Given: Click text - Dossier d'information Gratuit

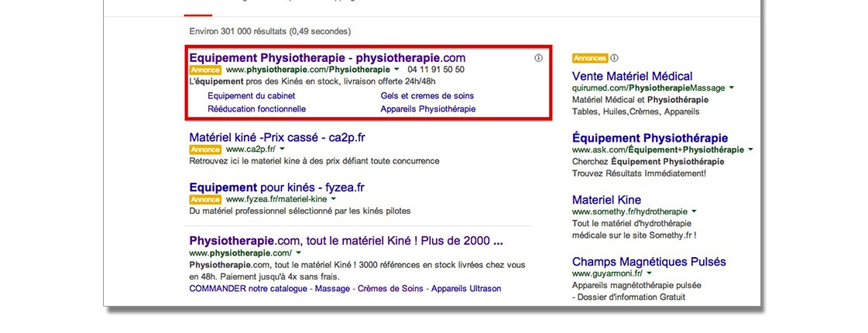Looking at the screenshot, I should pyautogui.click(x=629, y=297).
